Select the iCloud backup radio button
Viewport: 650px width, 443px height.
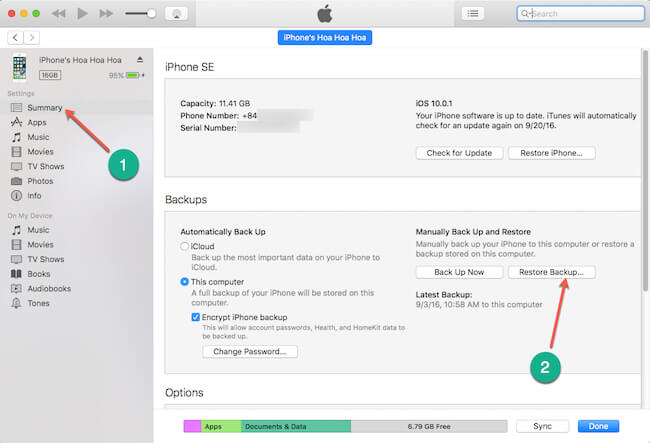coord(184,247)
